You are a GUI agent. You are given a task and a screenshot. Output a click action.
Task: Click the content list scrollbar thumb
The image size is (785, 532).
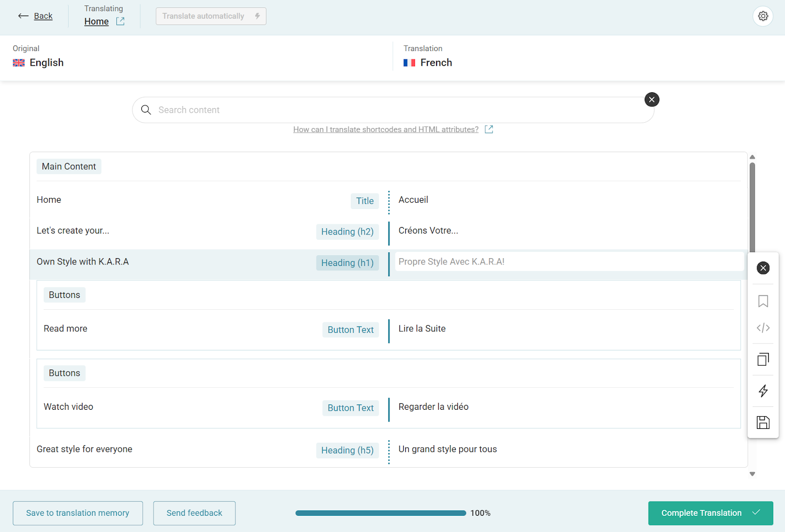pyautogui.click(x=752, y=207)
